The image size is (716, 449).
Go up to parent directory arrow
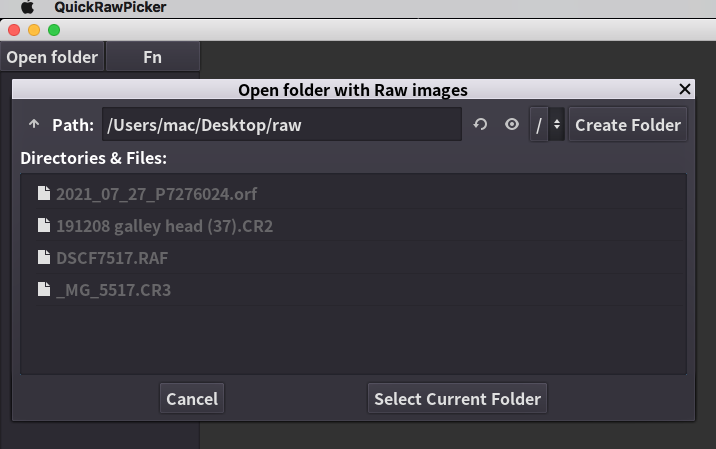click(34, 125)
